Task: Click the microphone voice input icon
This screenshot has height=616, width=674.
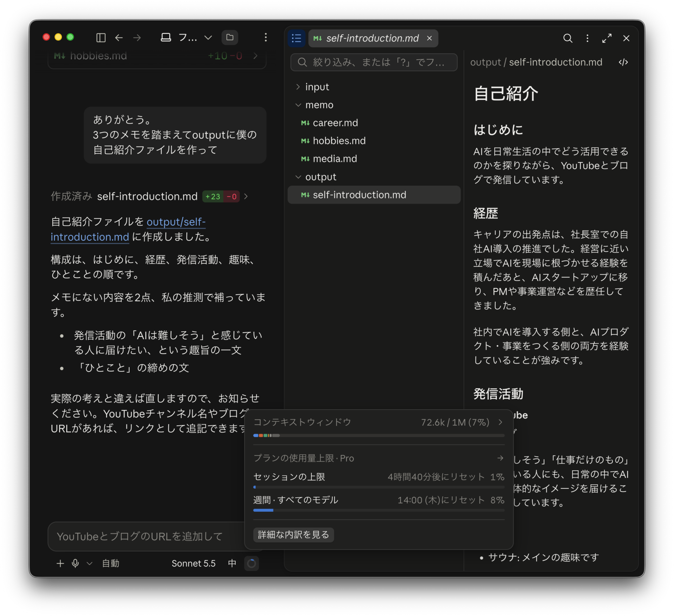Action: (75, 563)
